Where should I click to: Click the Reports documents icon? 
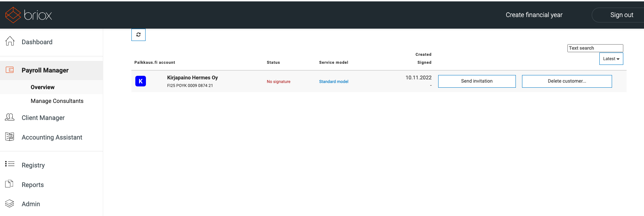coord(9,184)
